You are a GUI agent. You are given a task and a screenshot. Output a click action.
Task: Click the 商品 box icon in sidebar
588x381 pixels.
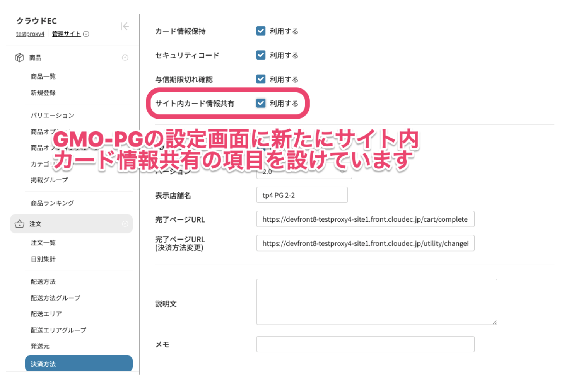pos(19,58)
